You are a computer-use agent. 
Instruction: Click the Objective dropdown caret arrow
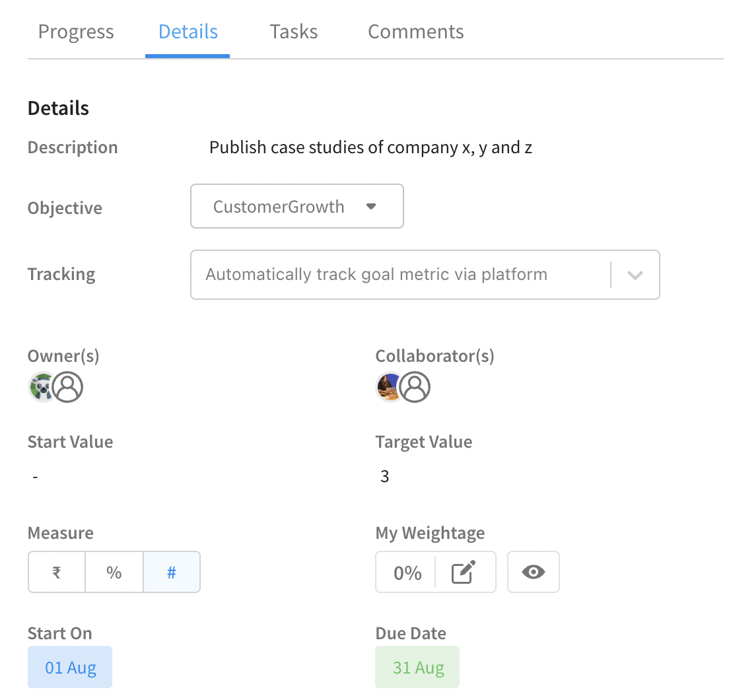pos(371,207)
